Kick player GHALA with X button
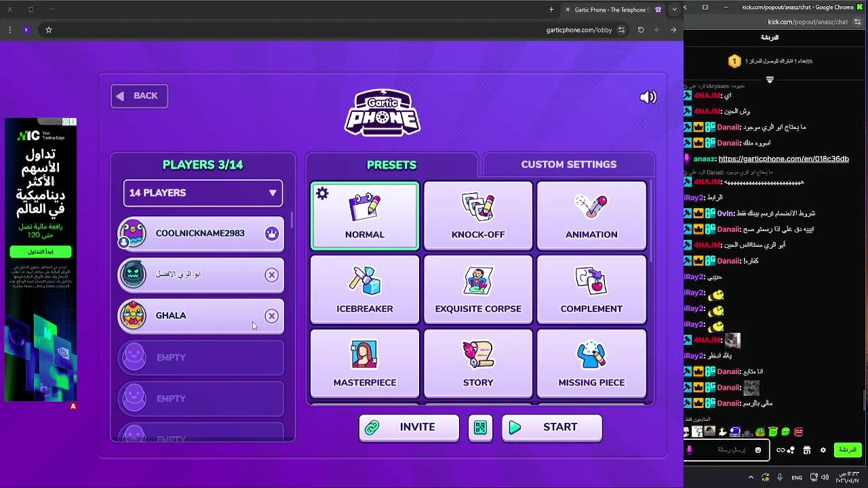Viewport: 868px width, 488px height. pyautogui.click(x=271, y=316)
